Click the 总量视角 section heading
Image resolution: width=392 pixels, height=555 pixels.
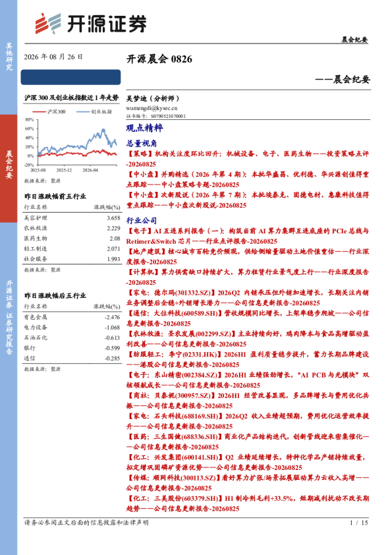[x=142, y=143]
